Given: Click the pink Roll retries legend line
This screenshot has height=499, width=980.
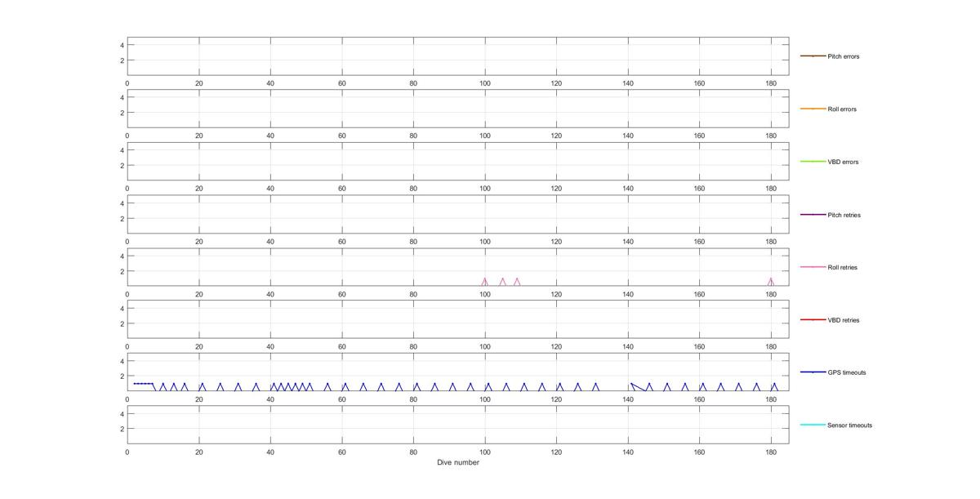Looking at the screenshot, I should [x=813, y=267].
